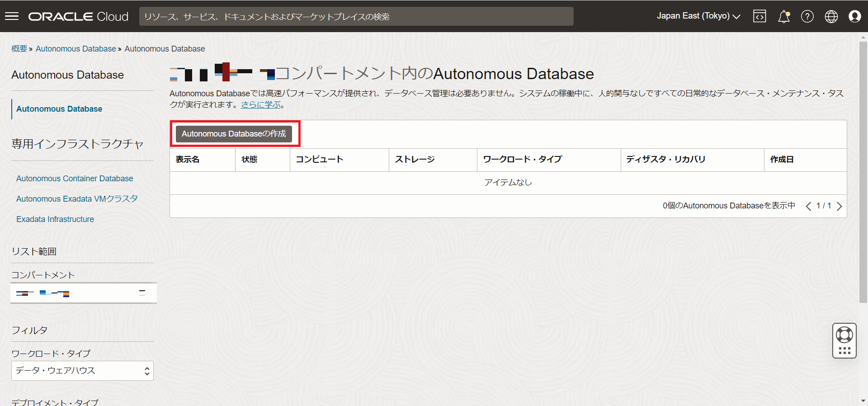The width and height of the screenshot is (868, 406).
Task: Open the language globe icon
Action: [x=831, y=16]
